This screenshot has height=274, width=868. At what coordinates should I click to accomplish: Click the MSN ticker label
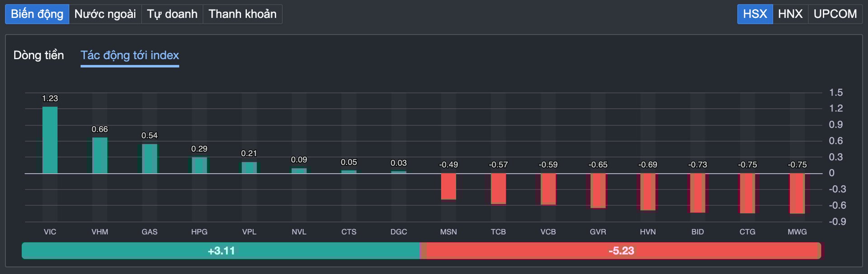[x=448, y=232]
